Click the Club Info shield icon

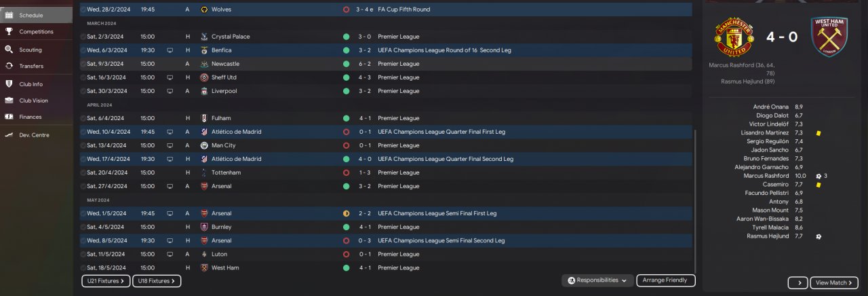click(9, 84)
